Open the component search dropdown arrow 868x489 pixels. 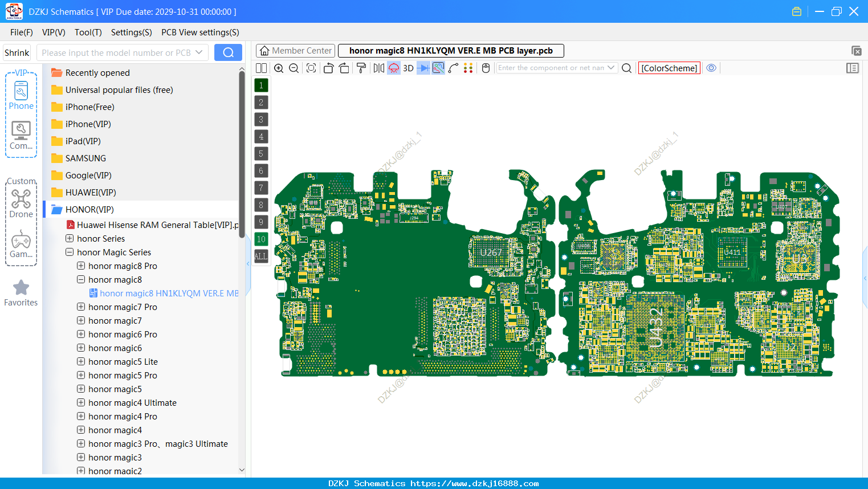pos(612,68)
